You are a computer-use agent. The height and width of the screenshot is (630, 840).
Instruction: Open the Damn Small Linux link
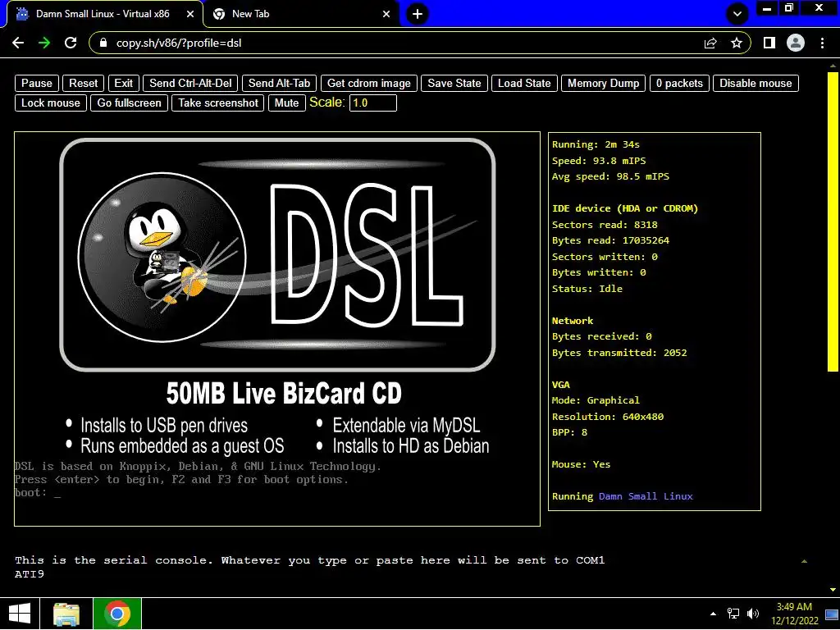646,496
